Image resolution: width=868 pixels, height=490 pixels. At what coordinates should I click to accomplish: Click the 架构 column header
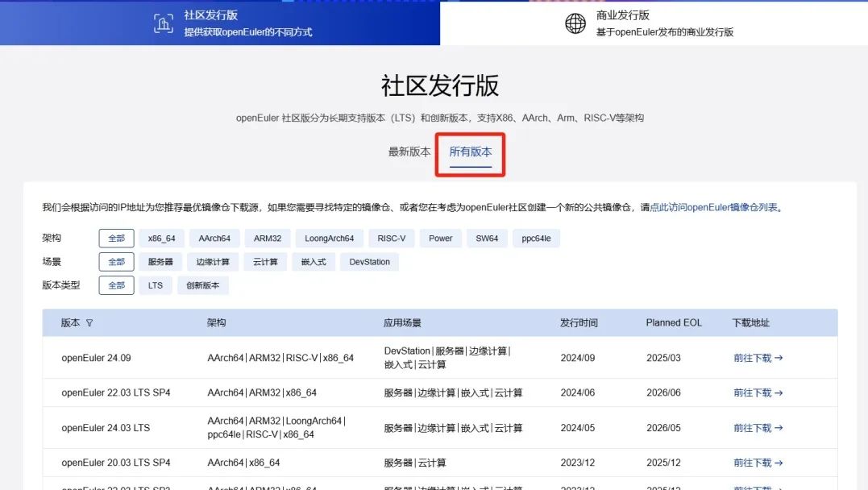click(x=217, y=323)
